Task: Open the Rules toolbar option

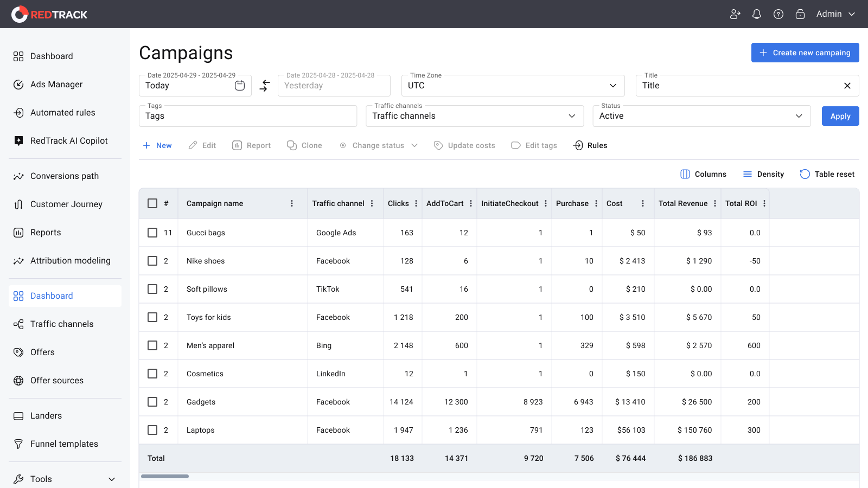Action: [x=590, y=145]
